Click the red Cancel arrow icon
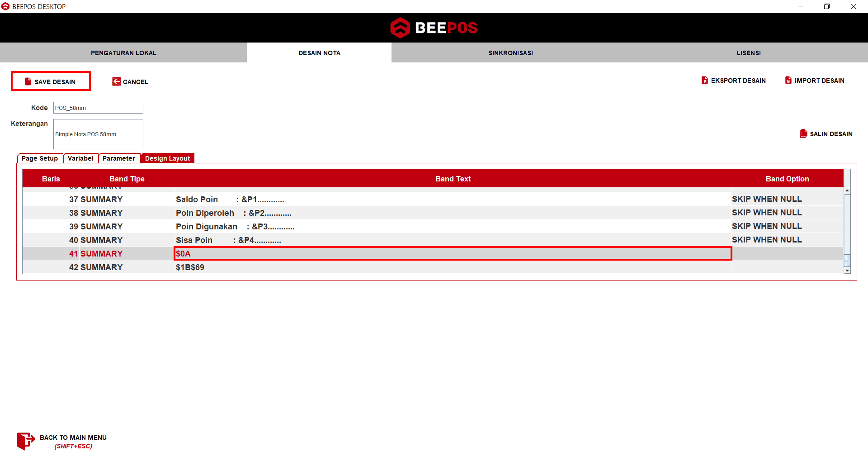This screenshot has height=466, width=868. pos(116,81)
